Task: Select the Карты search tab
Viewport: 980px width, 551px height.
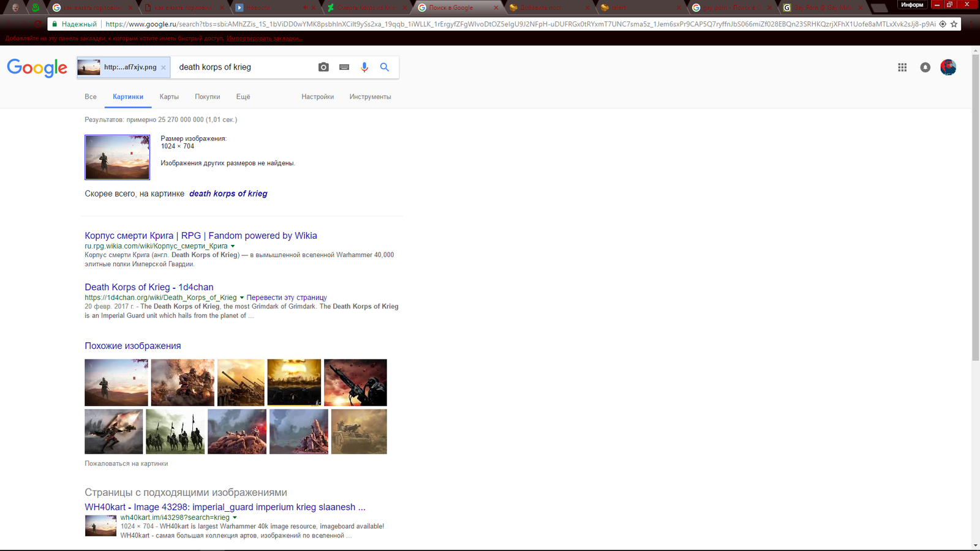Action: [x=169, y=97]
